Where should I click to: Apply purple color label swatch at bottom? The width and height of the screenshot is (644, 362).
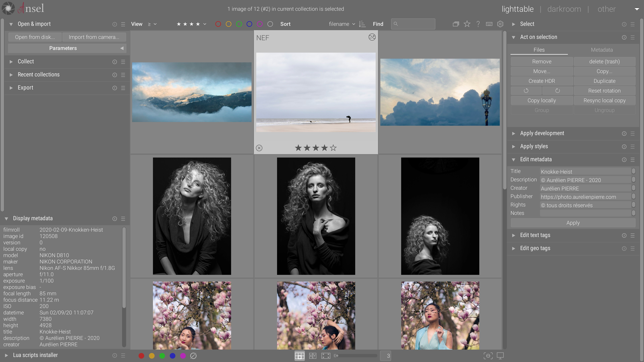[x=183, y=355]
